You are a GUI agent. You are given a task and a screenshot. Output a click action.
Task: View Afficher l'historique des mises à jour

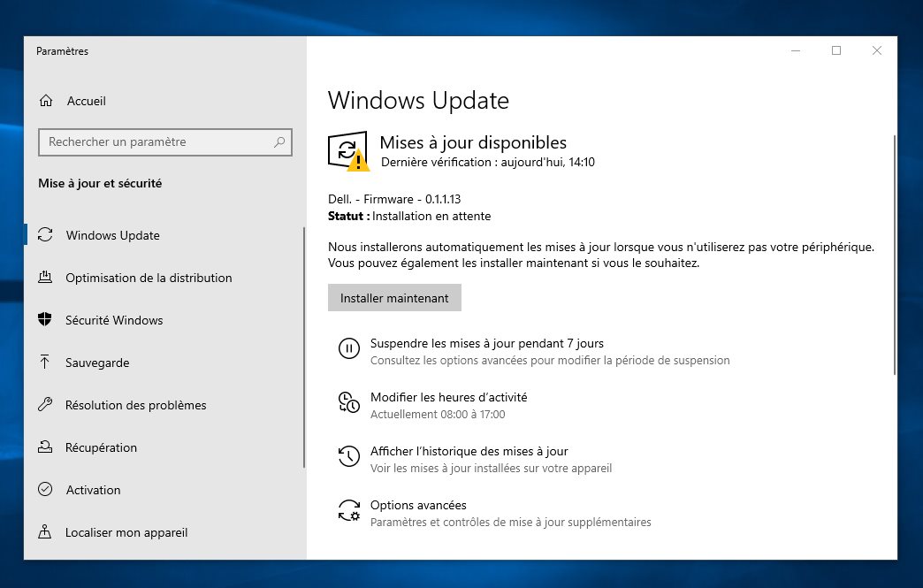469,452
